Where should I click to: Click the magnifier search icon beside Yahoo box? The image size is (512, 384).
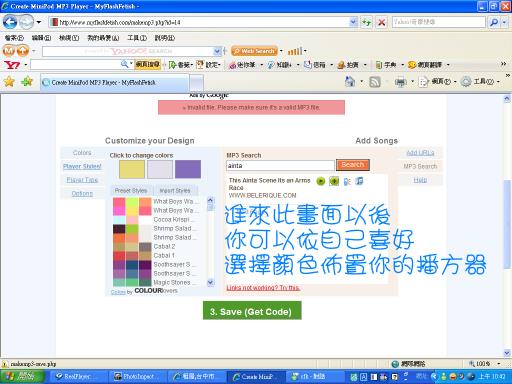pos(494,22)
